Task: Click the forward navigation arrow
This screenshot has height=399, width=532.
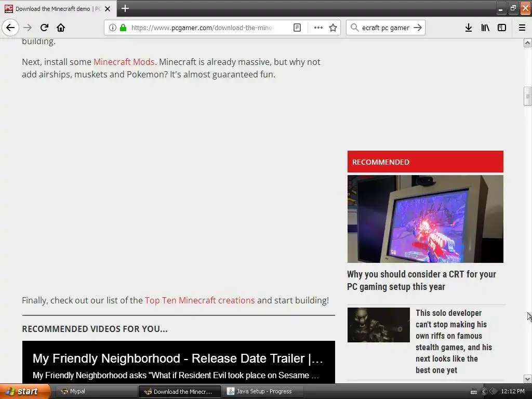Action: coord(28,28)
